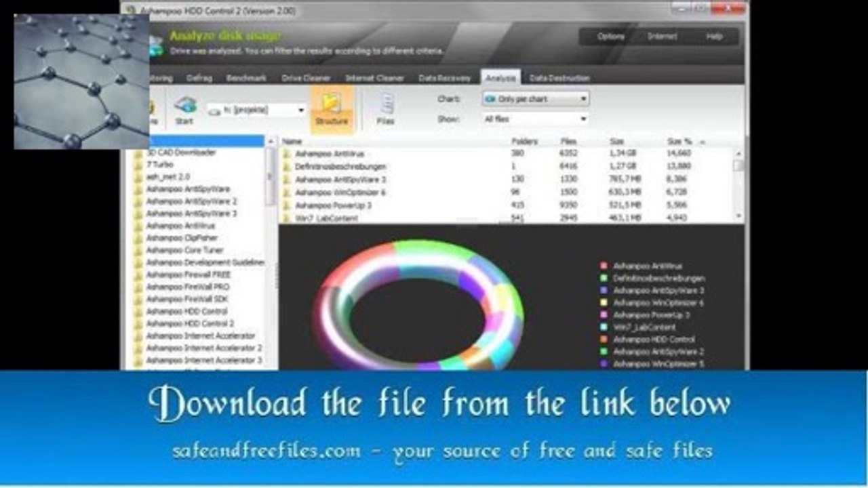Click the Options button
This screenshot has height=488, width=868.
click(x=610, y=37)
